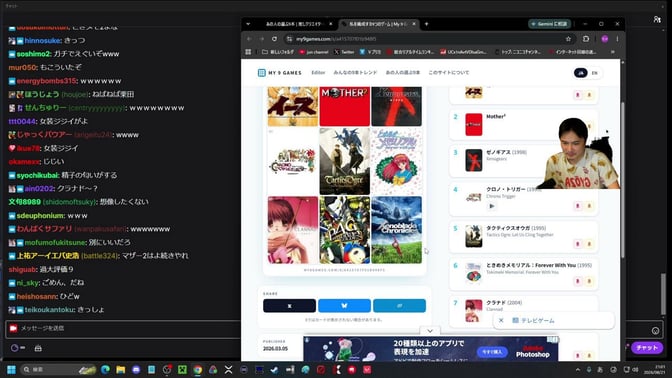672x378 pixels.
Task: Go back to the previous browser page
Action: (x=249, y=39)
